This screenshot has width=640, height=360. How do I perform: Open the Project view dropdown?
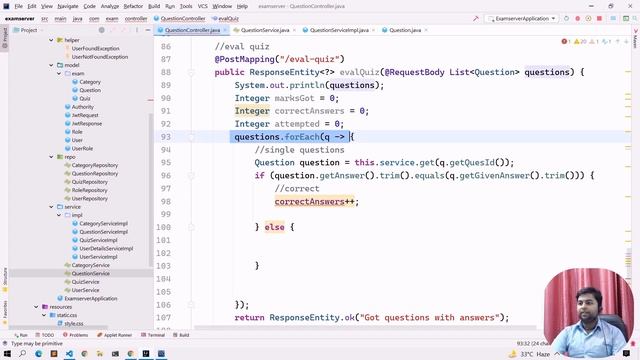[x=28, y=30]
